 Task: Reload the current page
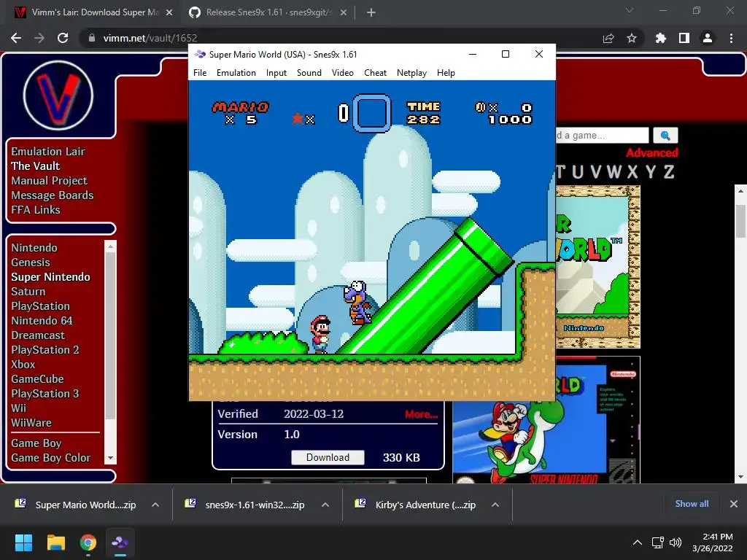(x=63, y=38)
